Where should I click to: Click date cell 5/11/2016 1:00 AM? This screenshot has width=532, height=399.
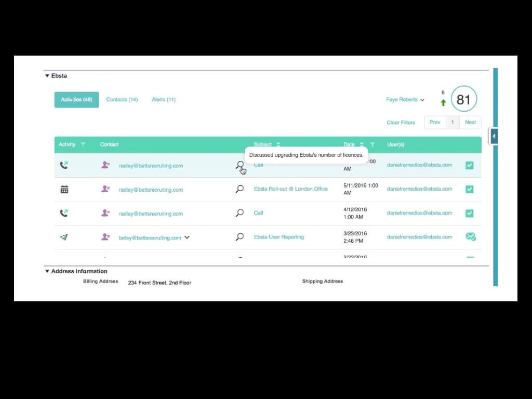click(x=361, y=189)
